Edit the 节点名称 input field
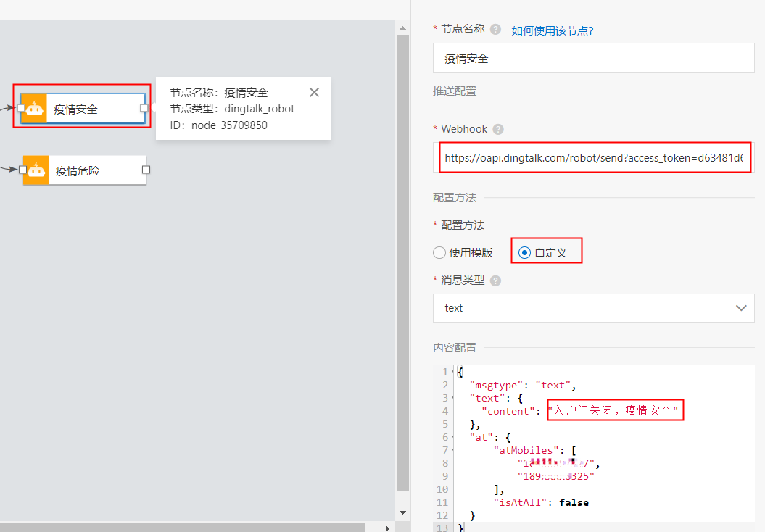 tap(593, 59)
